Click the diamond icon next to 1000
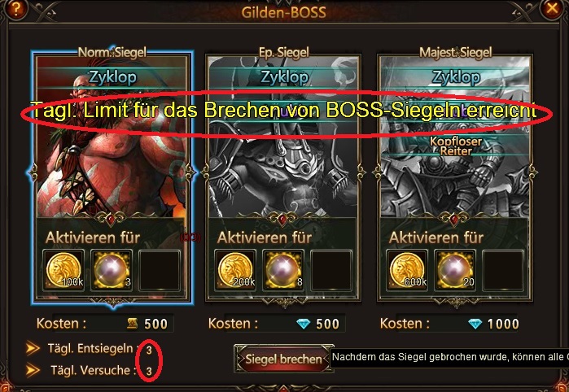 point(475,324)
